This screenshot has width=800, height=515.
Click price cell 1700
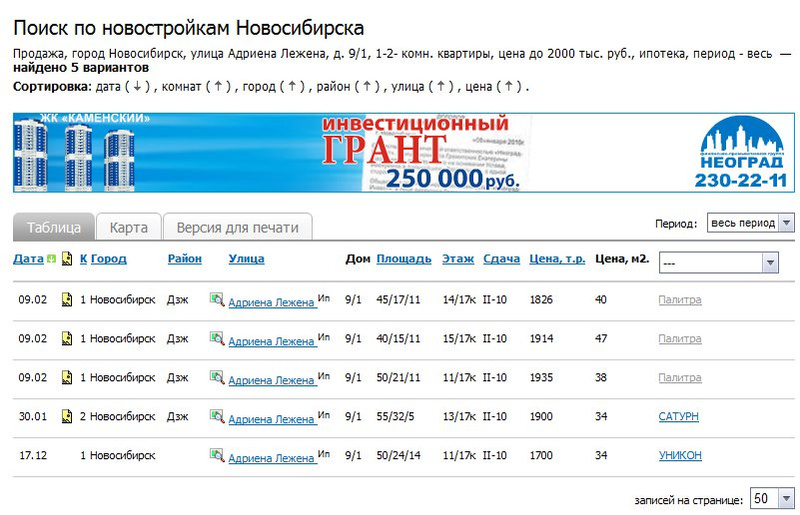pos(541,455)
